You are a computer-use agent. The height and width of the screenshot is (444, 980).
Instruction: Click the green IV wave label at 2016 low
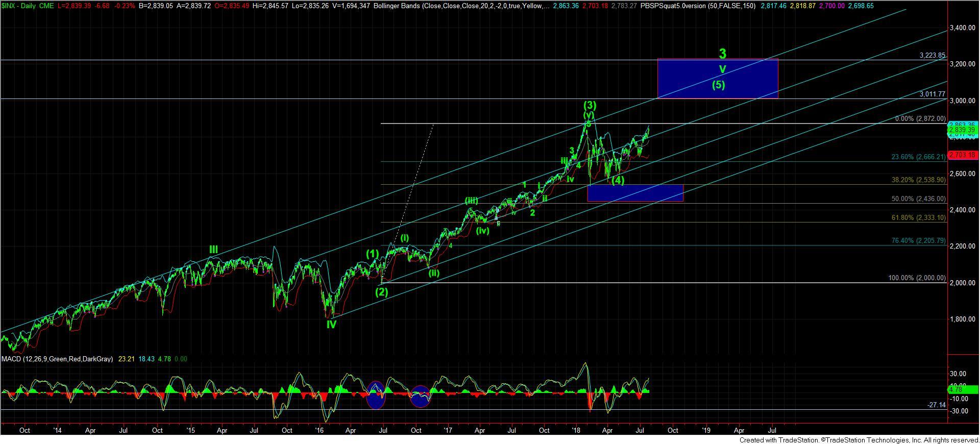[x=331, y=324]
